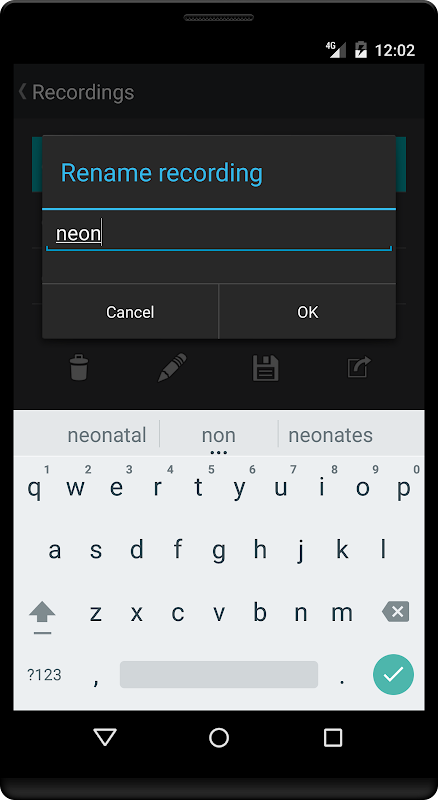Tap the Android home circle button
The image size is (438, 800).
[x=219, y=738]
